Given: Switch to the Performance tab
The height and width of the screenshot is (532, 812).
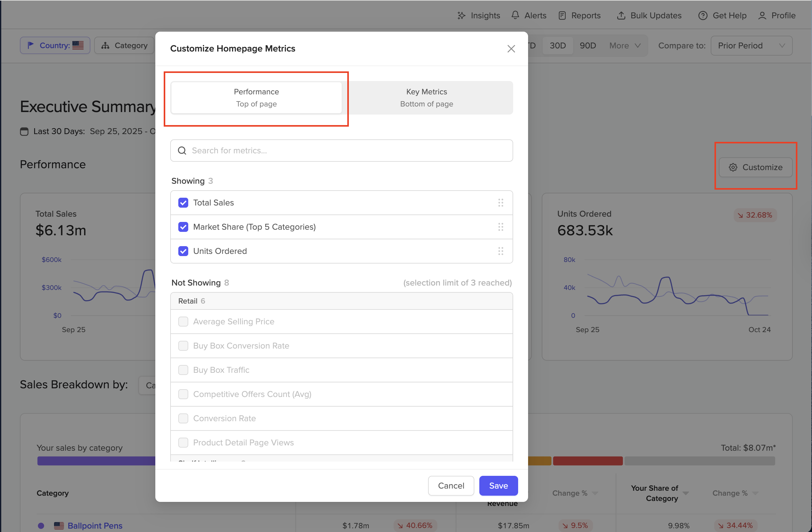Looking at the screenshot, I should point(256,98).
